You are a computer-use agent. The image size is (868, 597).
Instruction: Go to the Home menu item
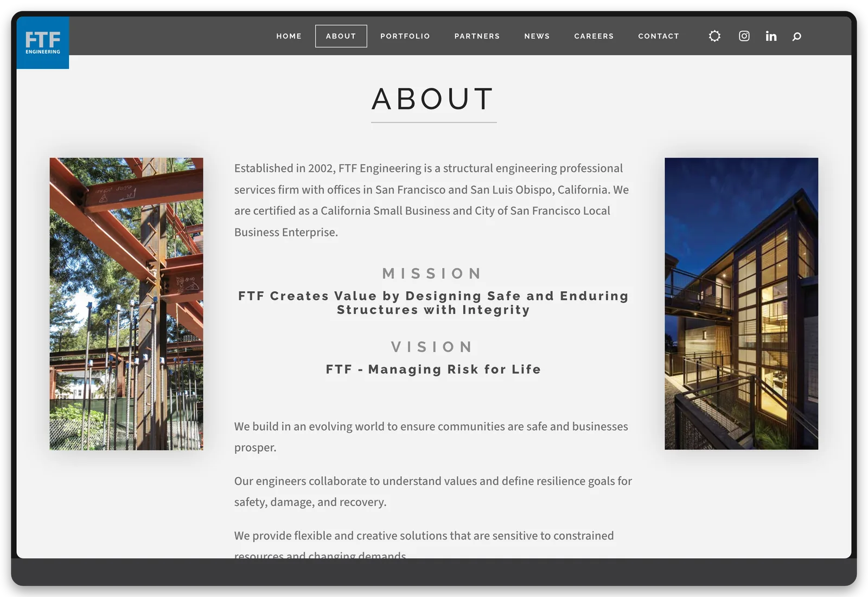point(289,36)
